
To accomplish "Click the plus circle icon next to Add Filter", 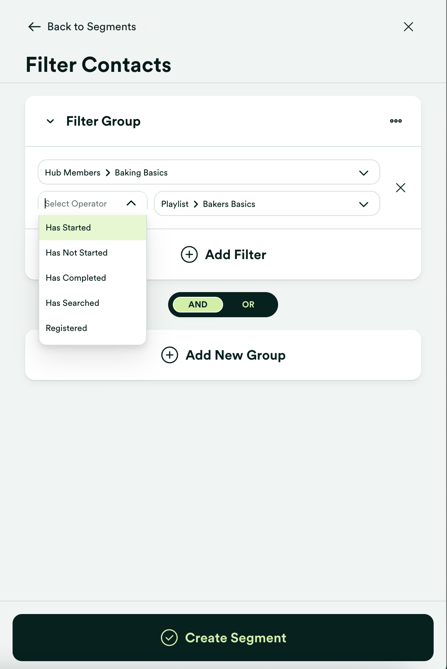I will 189,254.
